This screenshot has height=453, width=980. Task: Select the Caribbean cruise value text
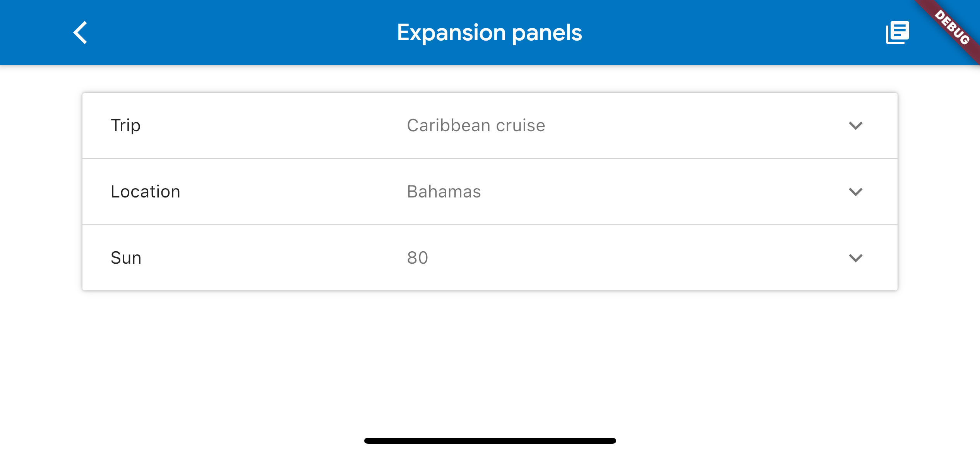click(x=475, y=125)
